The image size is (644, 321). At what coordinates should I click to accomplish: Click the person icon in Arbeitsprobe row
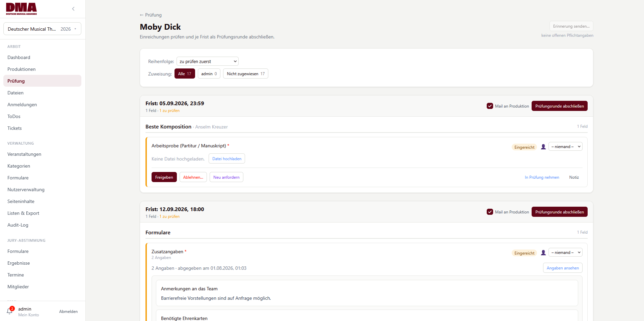point(543,147)
